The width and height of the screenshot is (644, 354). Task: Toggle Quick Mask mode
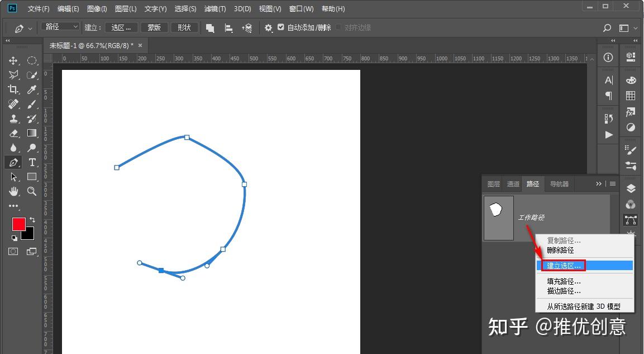13,252
